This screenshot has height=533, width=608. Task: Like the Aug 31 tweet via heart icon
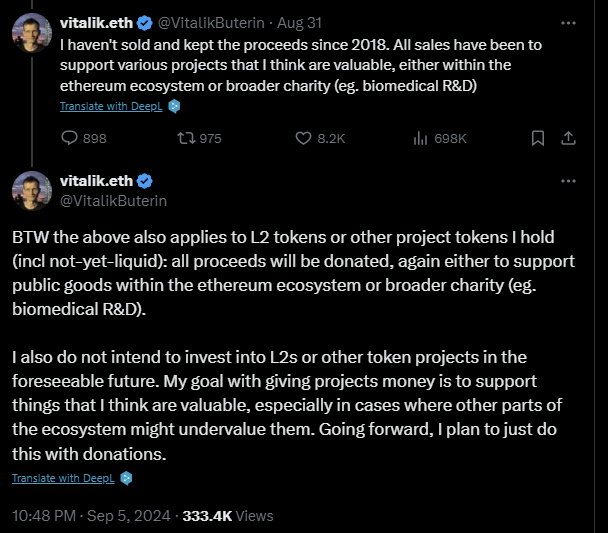[x=303, y=138]
